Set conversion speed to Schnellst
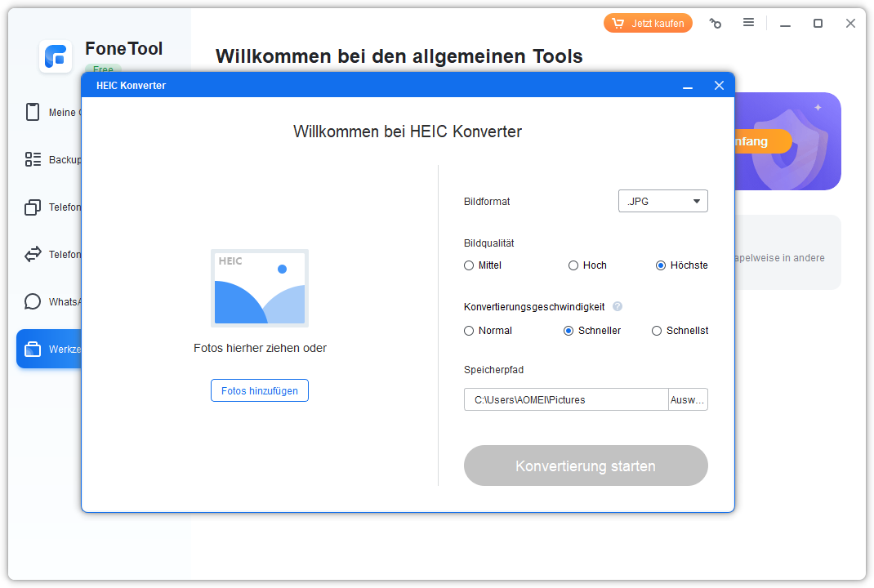 (x=657, y=331)
